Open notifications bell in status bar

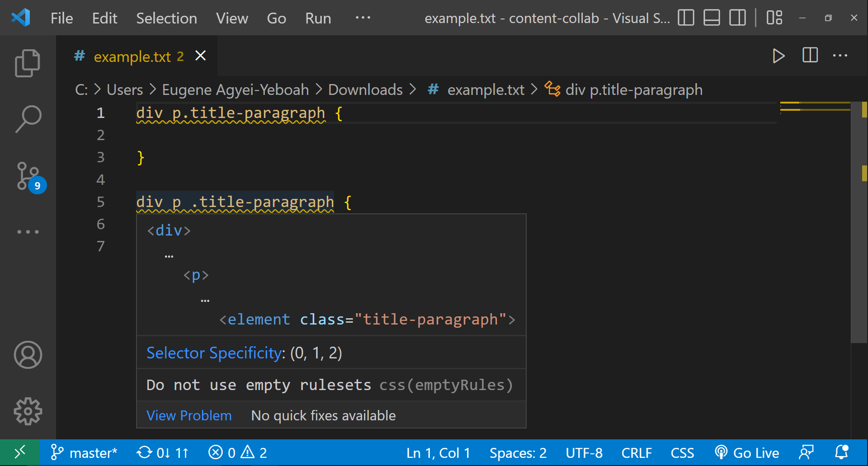(841, 452)
